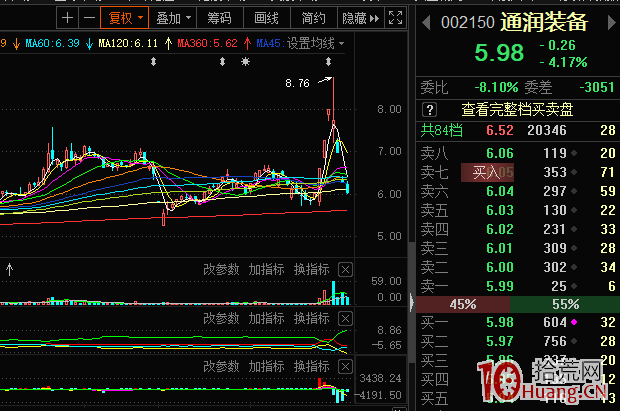
Task: Click the minus zoom-out chart button
Action: [89, 17]
